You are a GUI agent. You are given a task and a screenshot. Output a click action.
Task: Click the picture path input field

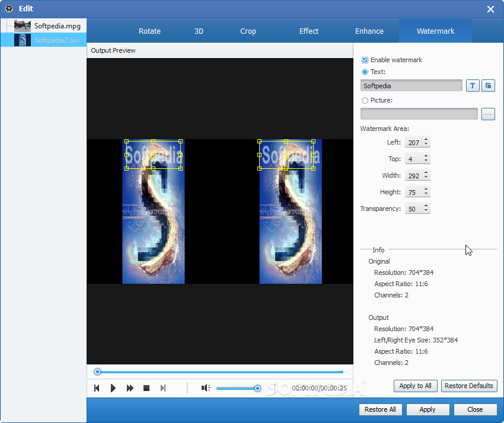tap(419, 114)
